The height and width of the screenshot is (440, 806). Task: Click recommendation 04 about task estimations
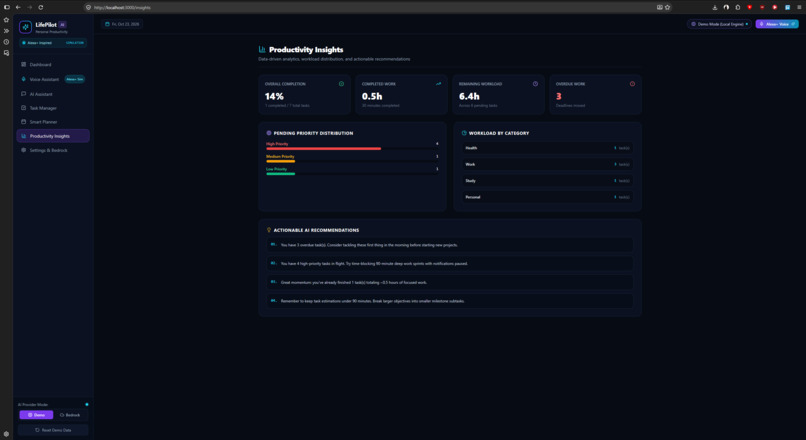coord(450,301)
